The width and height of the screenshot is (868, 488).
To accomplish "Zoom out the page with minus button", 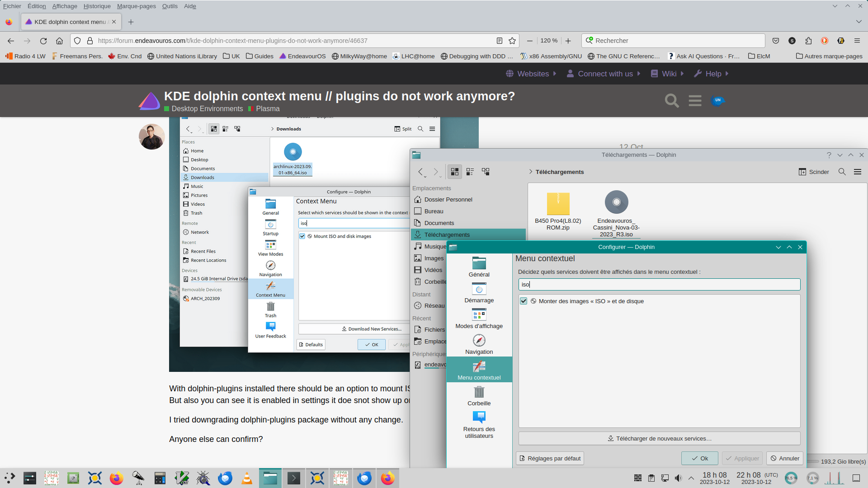I will pos(529,41).
